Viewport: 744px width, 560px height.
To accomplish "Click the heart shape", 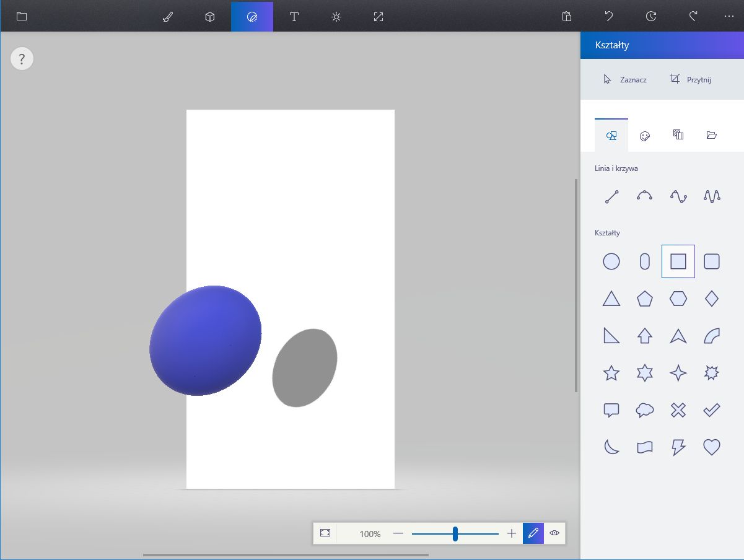I will pyautogui.click(x=712, y=446).
